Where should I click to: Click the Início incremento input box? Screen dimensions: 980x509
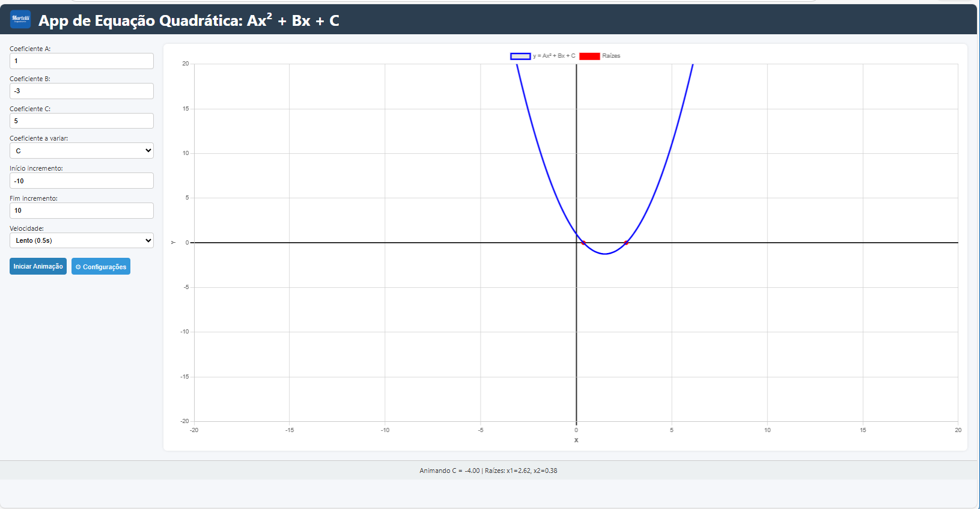(x=82, y=181)
